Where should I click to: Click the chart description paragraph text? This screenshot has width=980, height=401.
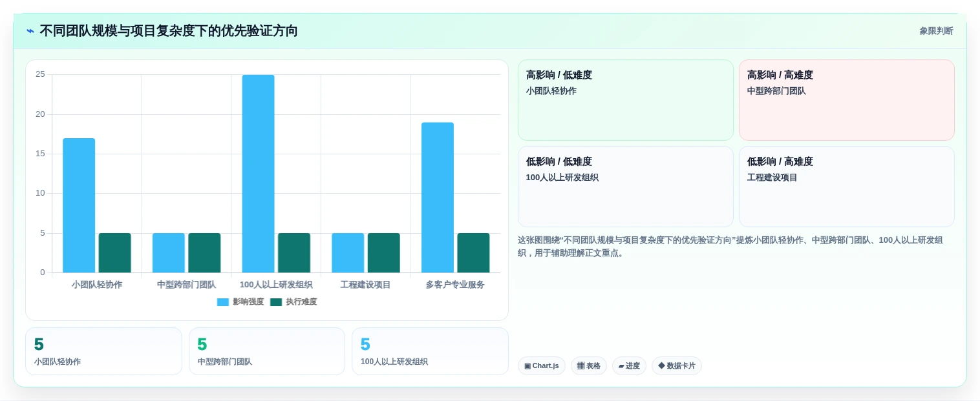730,246
